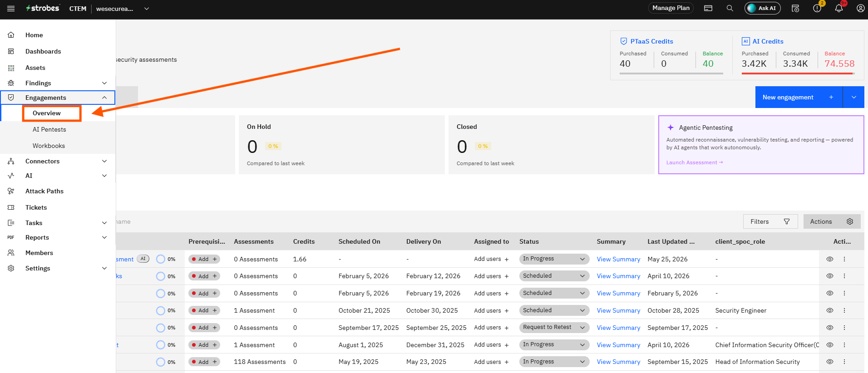Open the notifications bell icon

[x=839, y=8]
